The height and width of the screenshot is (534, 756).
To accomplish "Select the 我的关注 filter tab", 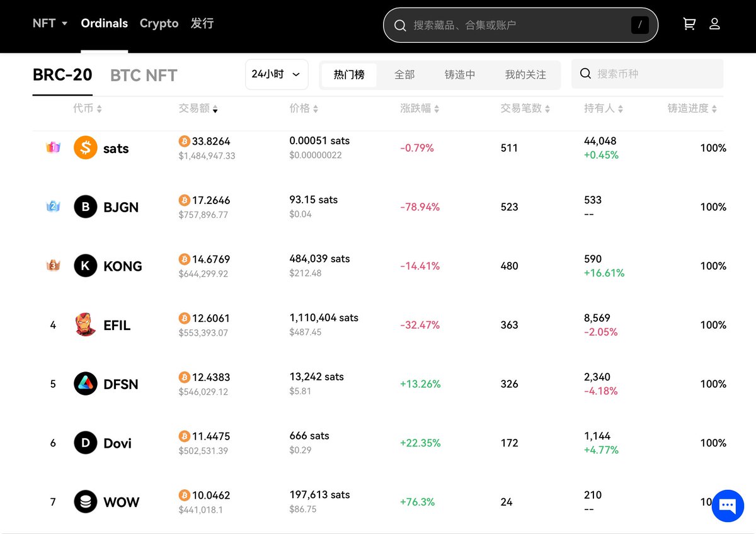I will click(525, 74).
